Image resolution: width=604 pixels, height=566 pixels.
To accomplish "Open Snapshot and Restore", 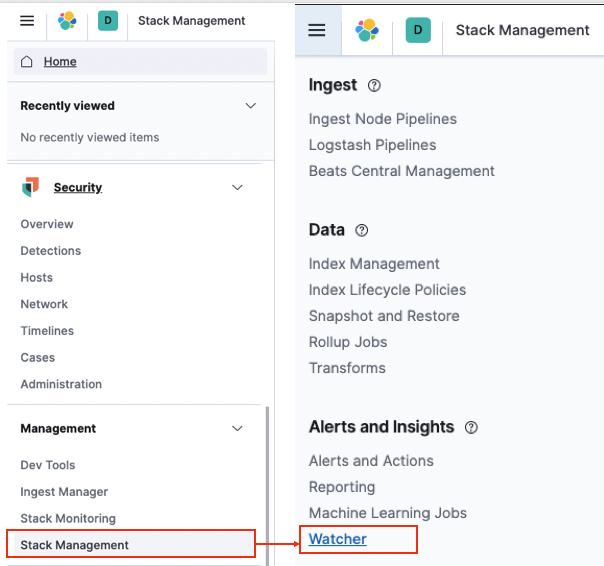I will point(384,316).
